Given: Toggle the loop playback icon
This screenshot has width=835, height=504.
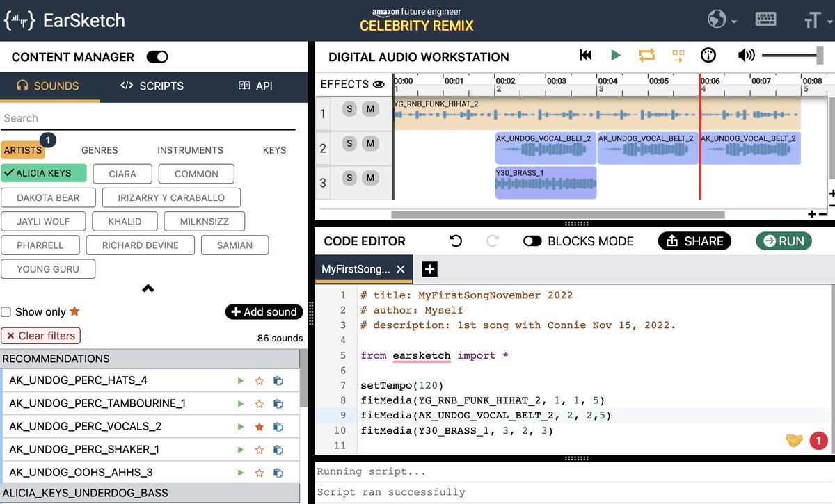Looking at the screenshot, I should [646, 55].
